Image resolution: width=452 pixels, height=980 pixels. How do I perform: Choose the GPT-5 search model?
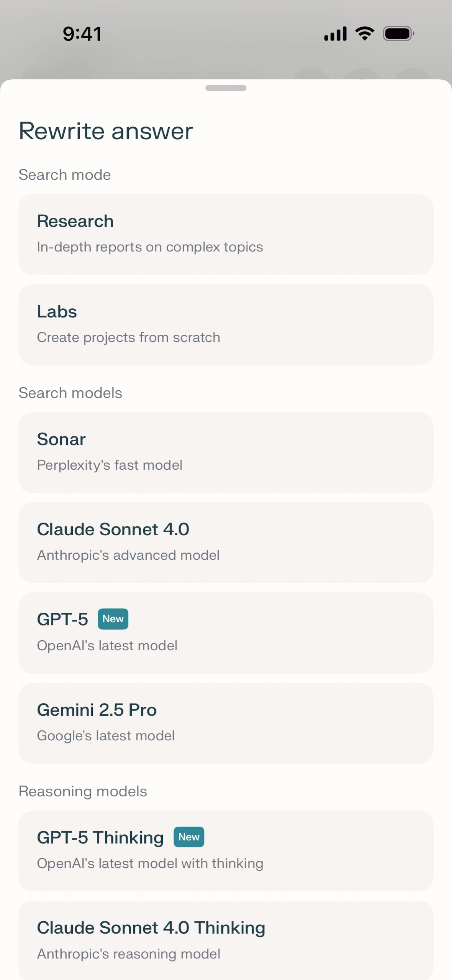coord(226,633)
